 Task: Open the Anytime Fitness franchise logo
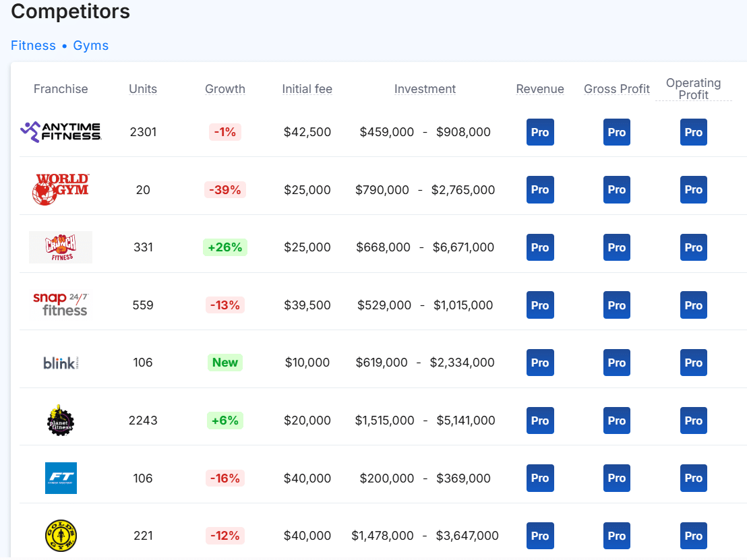point(61,132)
